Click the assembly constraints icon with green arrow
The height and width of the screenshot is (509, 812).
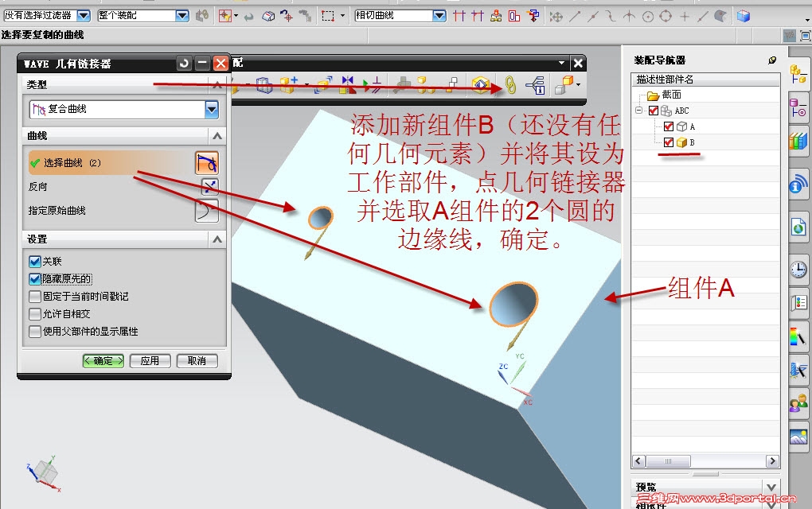(373, 85)
